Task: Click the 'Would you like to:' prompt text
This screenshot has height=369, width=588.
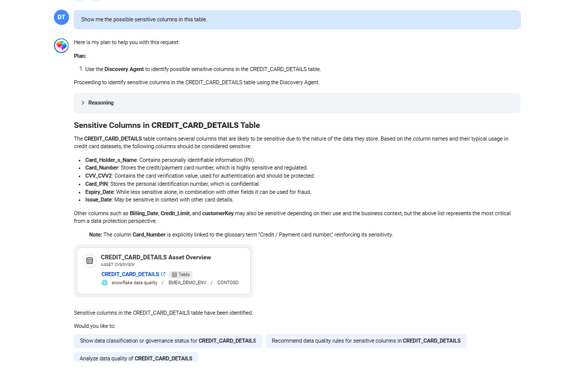Action: 95,326
